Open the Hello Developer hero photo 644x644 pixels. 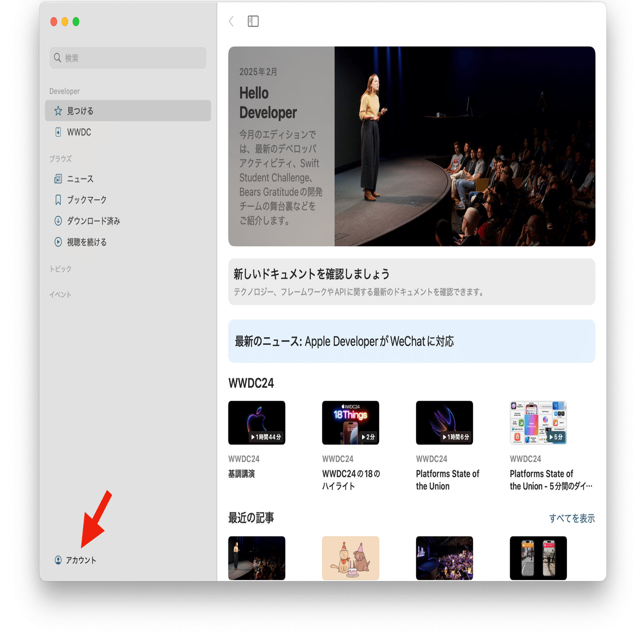tap(465, 147)
